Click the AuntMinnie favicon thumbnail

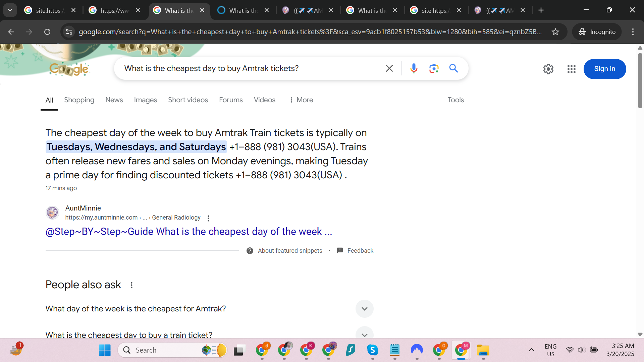point(52,213)
